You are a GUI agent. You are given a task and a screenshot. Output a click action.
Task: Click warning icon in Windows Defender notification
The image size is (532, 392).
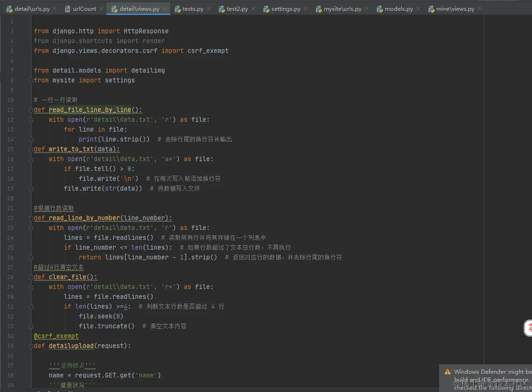click(448, 372)
